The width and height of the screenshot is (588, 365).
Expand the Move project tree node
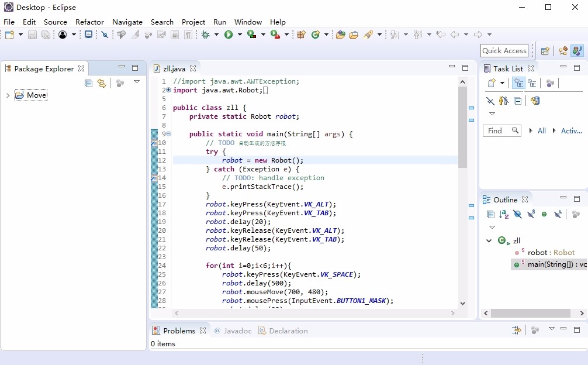8,96
